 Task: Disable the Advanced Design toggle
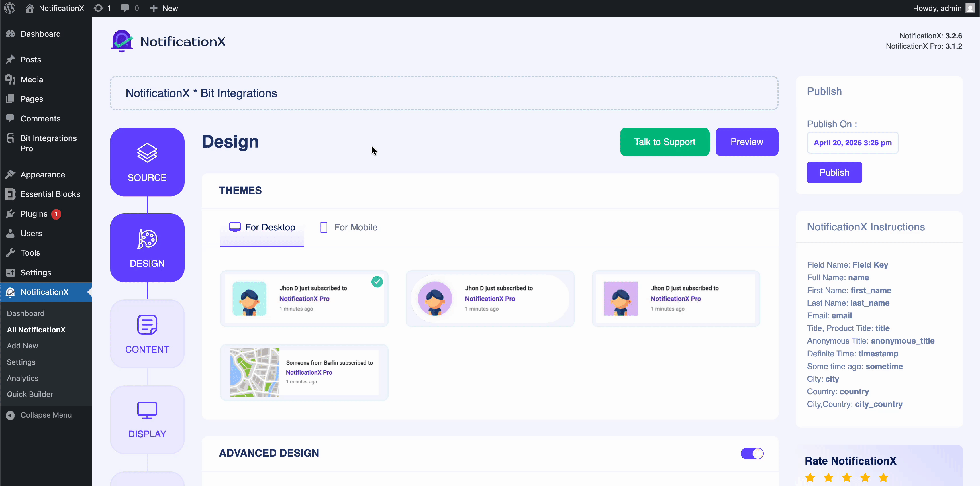(752, 453)
